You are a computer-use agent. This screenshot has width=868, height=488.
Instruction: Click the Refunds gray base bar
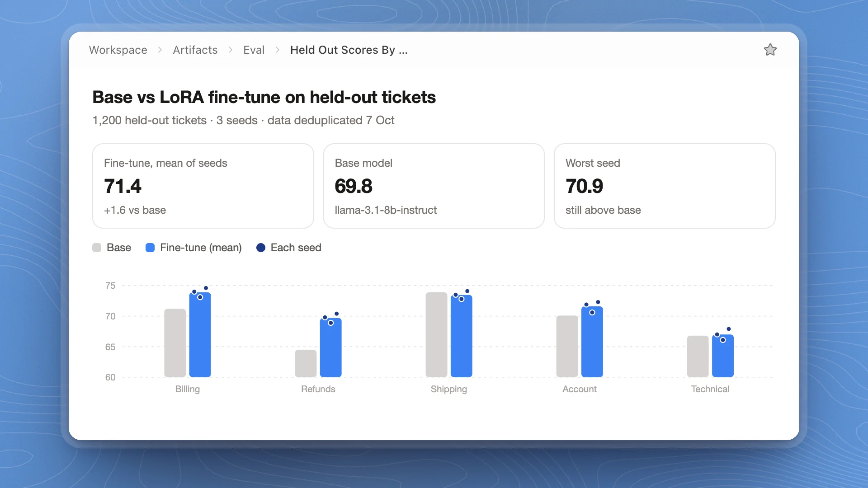click(306, 363)
